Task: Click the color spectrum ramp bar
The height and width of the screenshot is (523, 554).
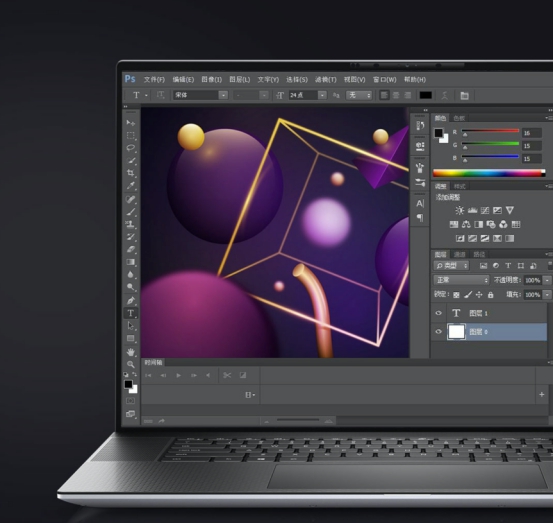Action: point(489,173)
